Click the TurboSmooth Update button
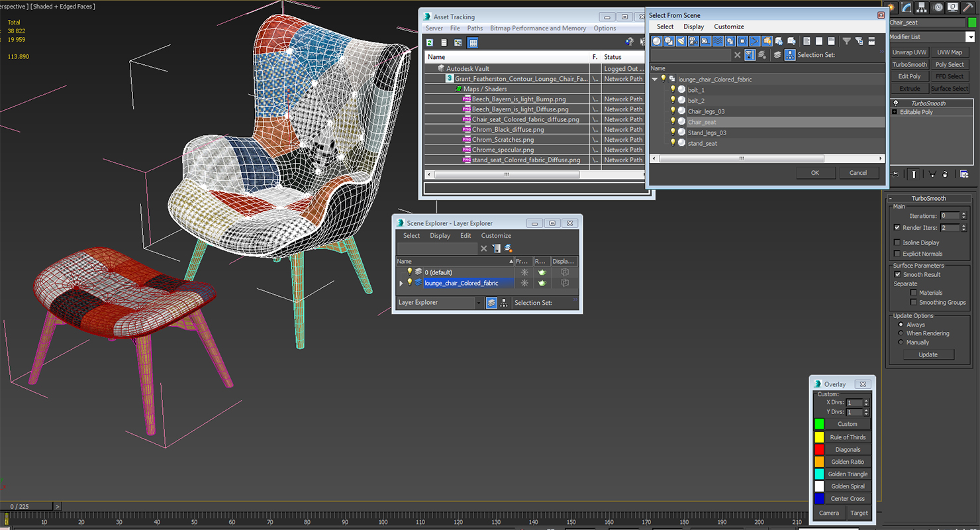Image resolution: width=980 pixels, height=530 pixels. click(x=928, y=354)
